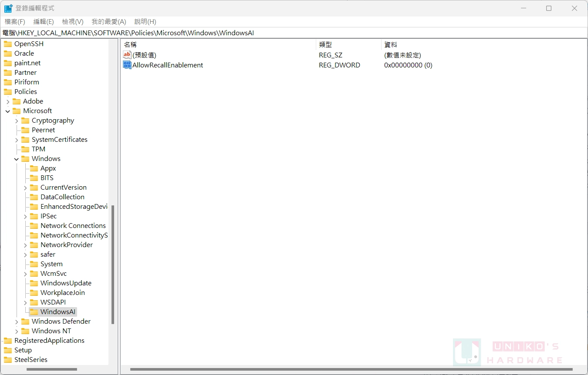Expand the WSDAPI key
Screen dimensions: 588x375
25,302
